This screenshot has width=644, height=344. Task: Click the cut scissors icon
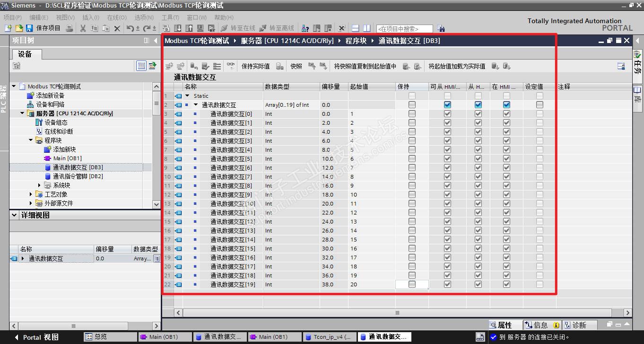click(83, 28)
